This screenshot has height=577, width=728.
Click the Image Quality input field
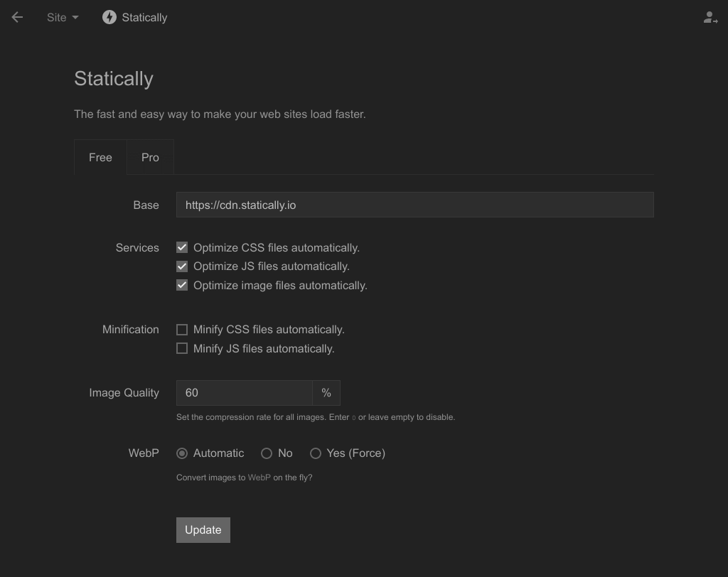click(x=244, y=393)
